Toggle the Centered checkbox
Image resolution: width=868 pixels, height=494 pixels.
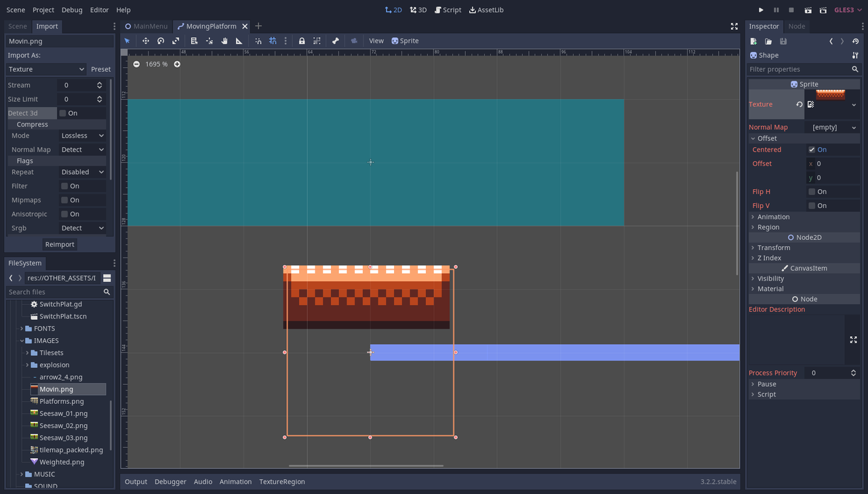coord(812,150)
